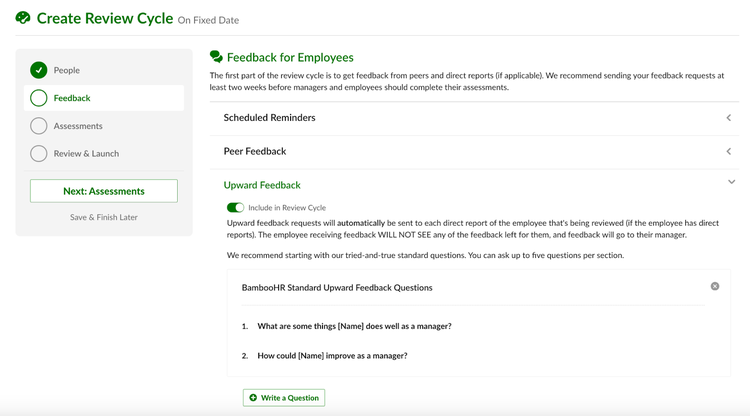The width and height of the screenshot is (750, 416).
Task: Toggle off Include in Review Cycle switch
Action: (235, 208)
